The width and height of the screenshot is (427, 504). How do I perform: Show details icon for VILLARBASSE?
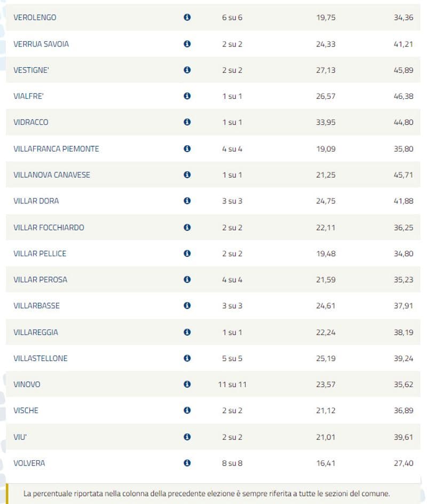pos(187,306)
